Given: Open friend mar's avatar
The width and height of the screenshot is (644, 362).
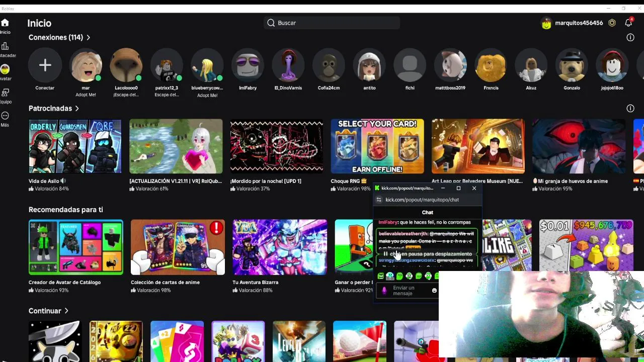Looking at the screenshot, I should [x=86, y=65].
